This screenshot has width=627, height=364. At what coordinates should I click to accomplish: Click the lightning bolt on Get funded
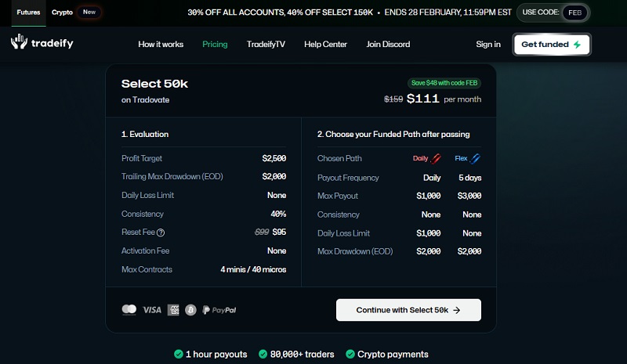pyautogui.click(x=577, y=45)
